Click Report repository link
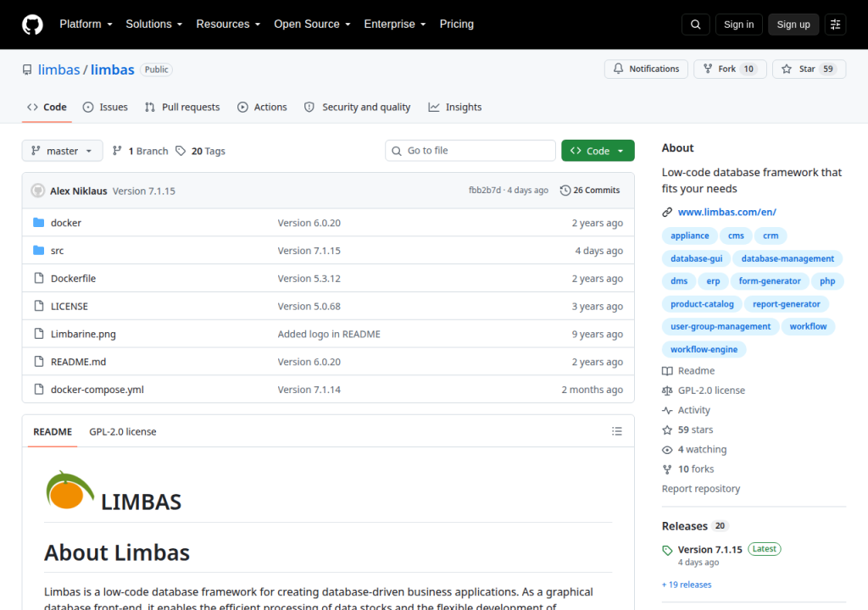 coord(701,489)
